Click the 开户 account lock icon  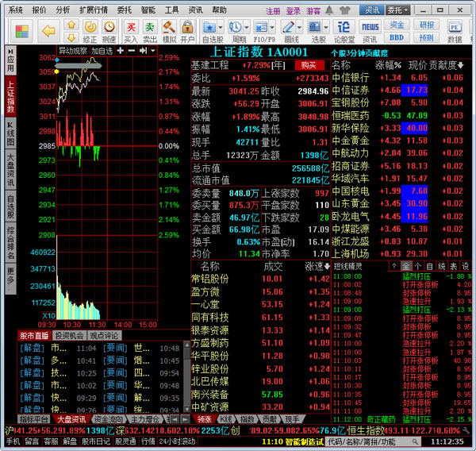point(187,27)
